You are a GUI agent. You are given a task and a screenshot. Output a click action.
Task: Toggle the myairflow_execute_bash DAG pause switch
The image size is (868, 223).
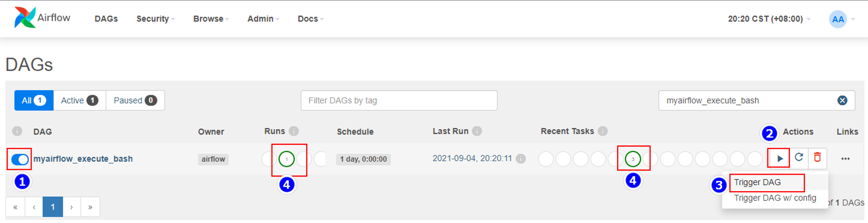pyautogui.click(x=20, y=160)
